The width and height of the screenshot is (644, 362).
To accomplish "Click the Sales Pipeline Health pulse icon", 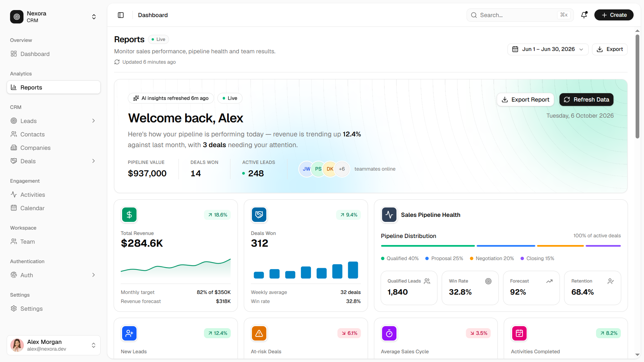I will pos(389,215).
